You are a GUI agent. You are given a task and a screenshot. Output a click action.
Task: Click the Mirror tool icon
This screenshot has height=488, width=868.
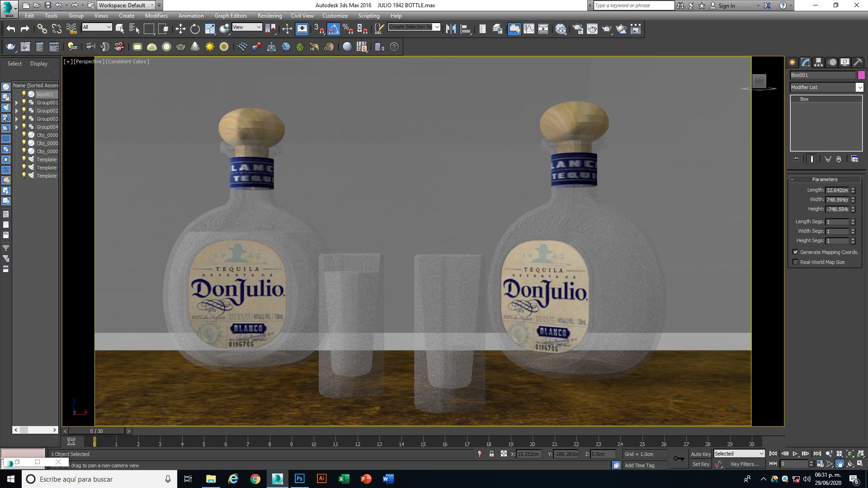451,29
